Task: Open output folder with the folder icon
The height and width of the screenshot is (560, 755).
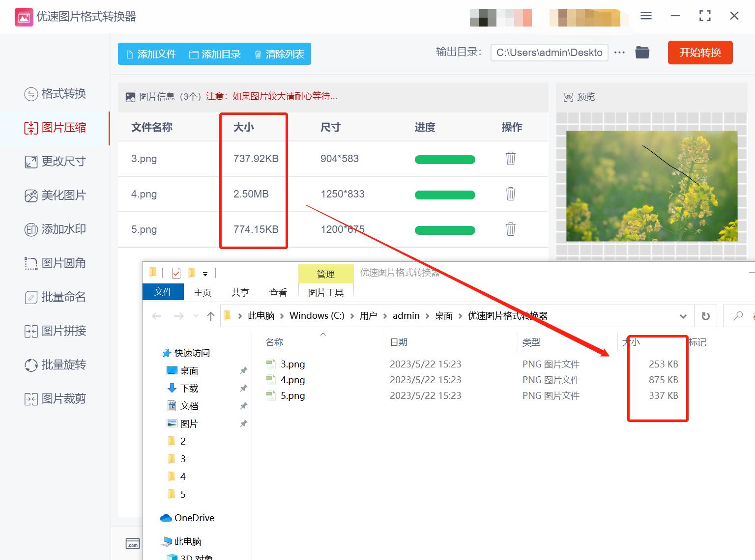Action: 642,52
